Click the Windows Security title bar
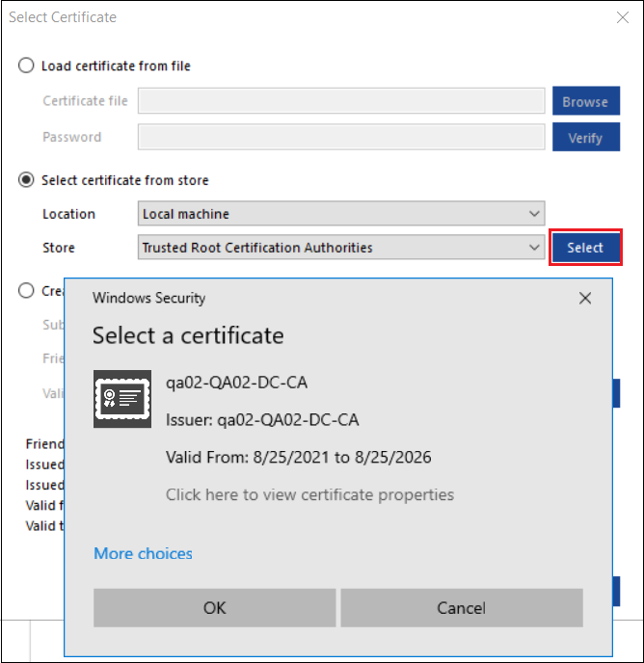 (x=289, y=299)
